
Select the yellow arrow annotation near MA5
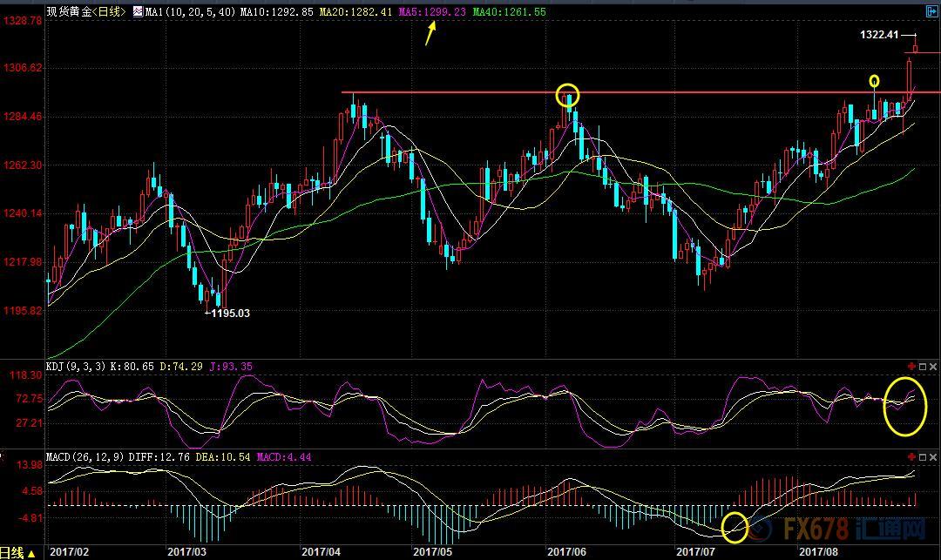point(430,34)
